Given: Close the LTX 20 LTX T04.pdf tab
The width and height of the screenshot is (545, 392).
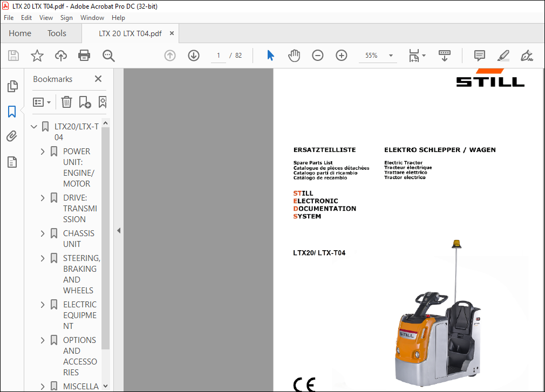Looking at the screenshot, I should pyautogui.click(x=172, y=33).
